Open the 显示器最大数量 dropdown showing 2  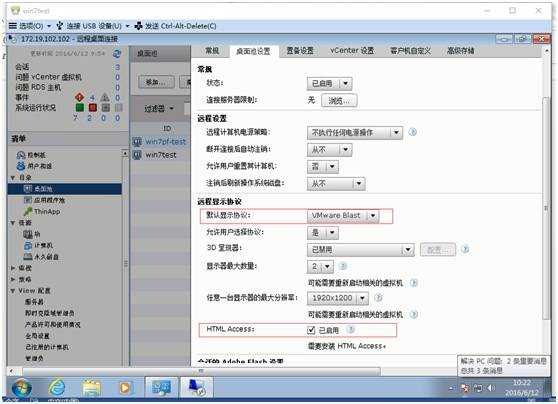tap(320, 266)
